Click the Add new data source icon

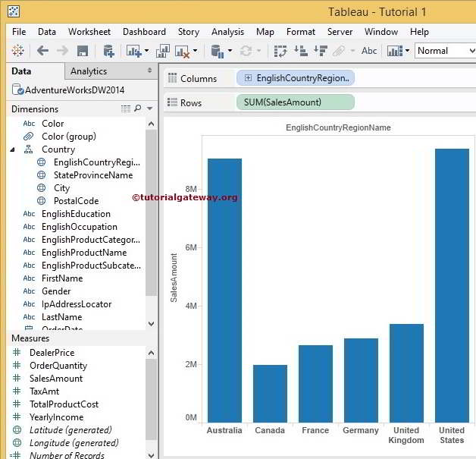tap(108, 51)
